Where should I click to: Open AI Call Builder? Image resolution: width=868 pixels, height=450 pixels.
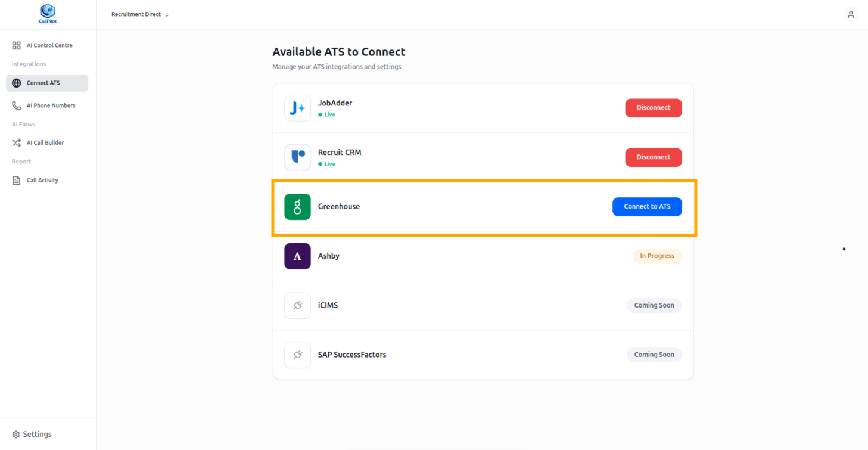pyautogui.click(x=47, y=142)
